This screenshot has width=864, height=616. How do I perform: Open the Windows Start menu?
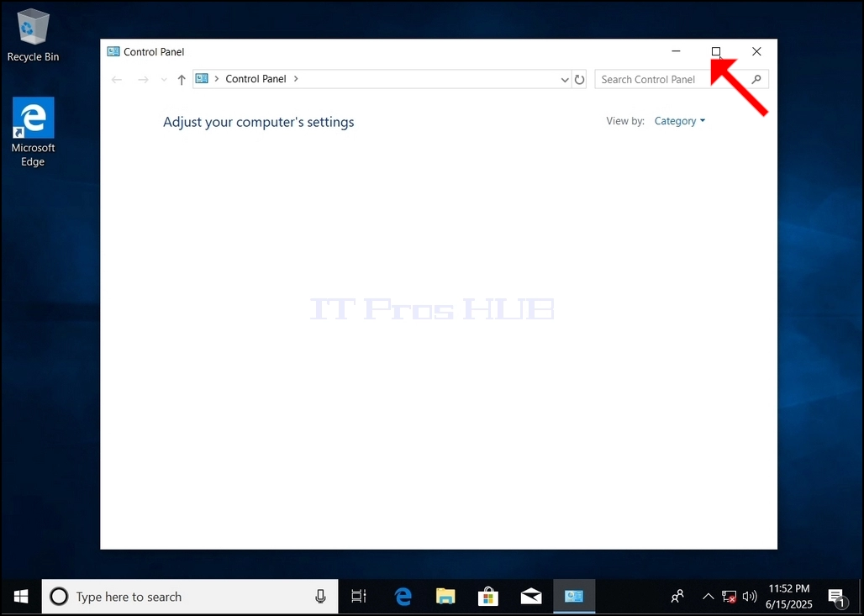pyautogui.click(x=21, y=596)
